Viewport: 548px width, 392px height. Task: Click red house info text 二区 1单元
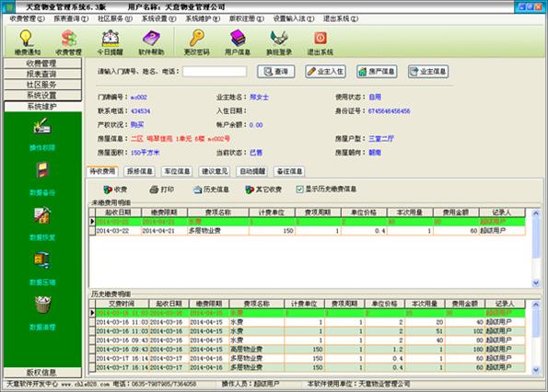point(181,139)
